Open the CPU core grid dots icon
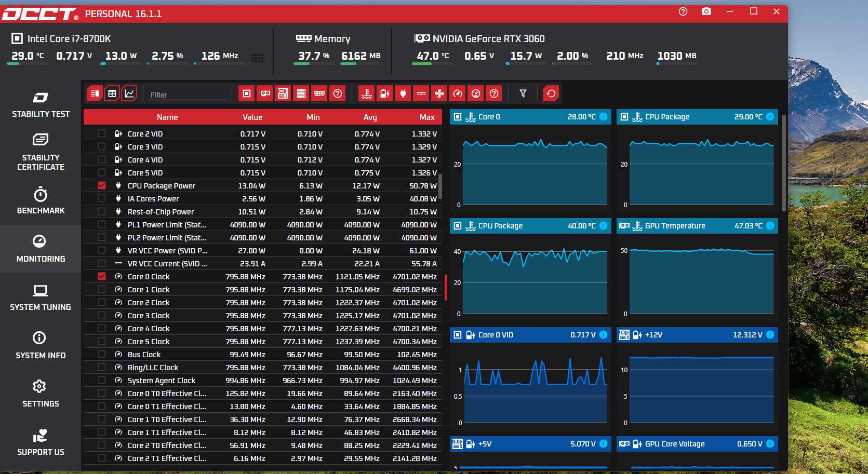This screenshot has height=474, width=868. (x=257, y=58)
